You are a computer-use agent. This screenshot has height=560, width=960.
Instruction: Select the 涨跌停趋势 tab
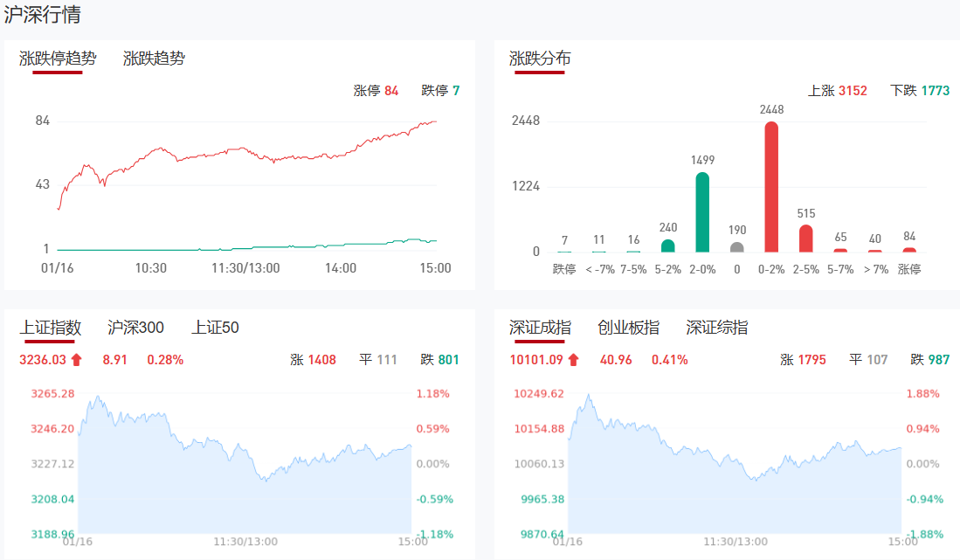click(x=58, y=59)
